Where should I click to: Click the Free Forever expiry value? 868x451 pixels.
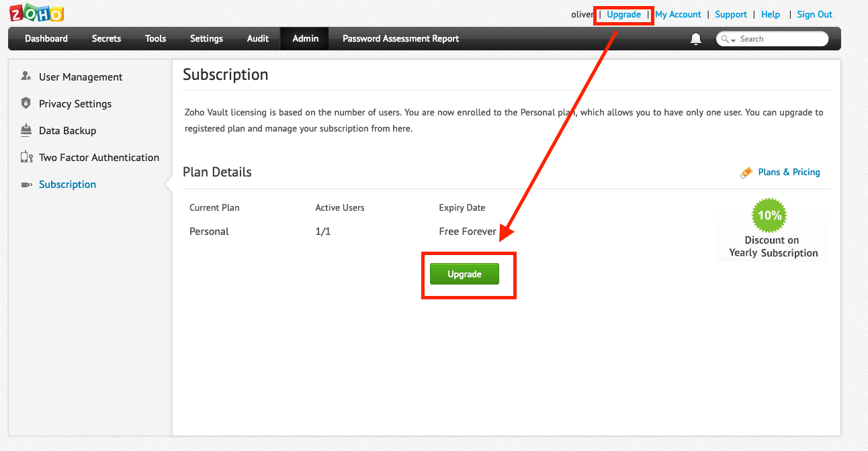coord(468,232)
